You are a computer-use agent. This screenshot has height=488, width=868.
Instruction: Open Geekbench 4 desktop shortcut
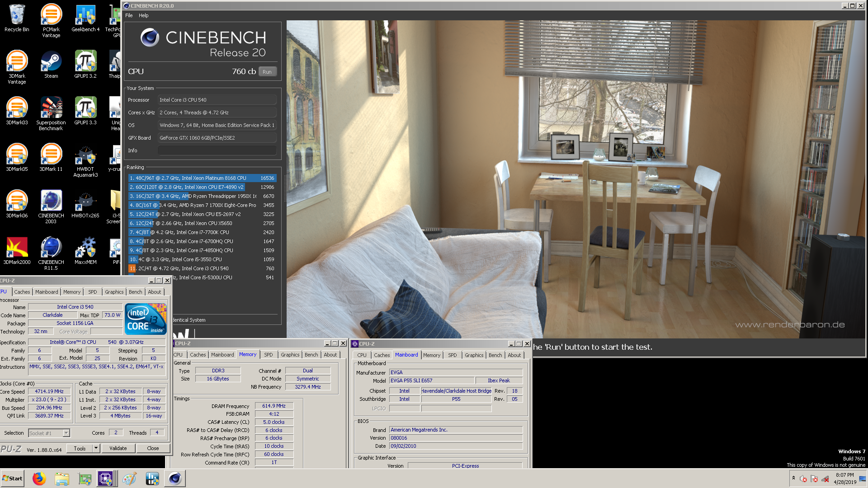click(85, 18)
